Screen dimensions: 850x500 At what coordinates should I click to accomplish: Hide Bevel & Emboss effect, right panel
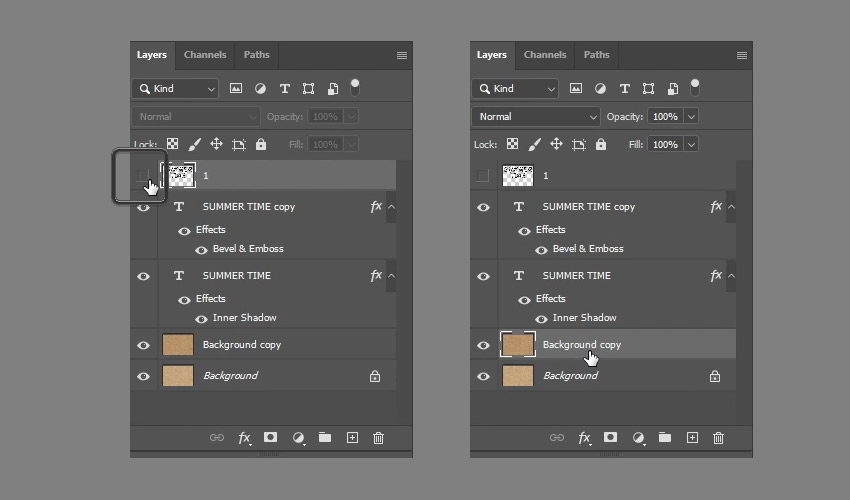(541, 250)
